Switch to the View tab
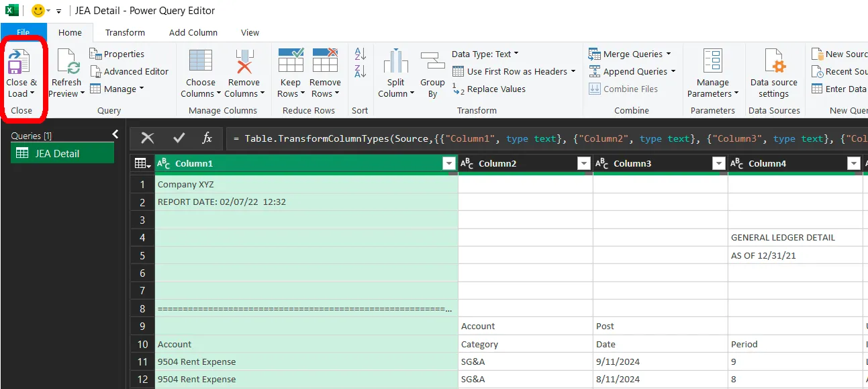Screen dimensions: 868x389 point(250,32)
